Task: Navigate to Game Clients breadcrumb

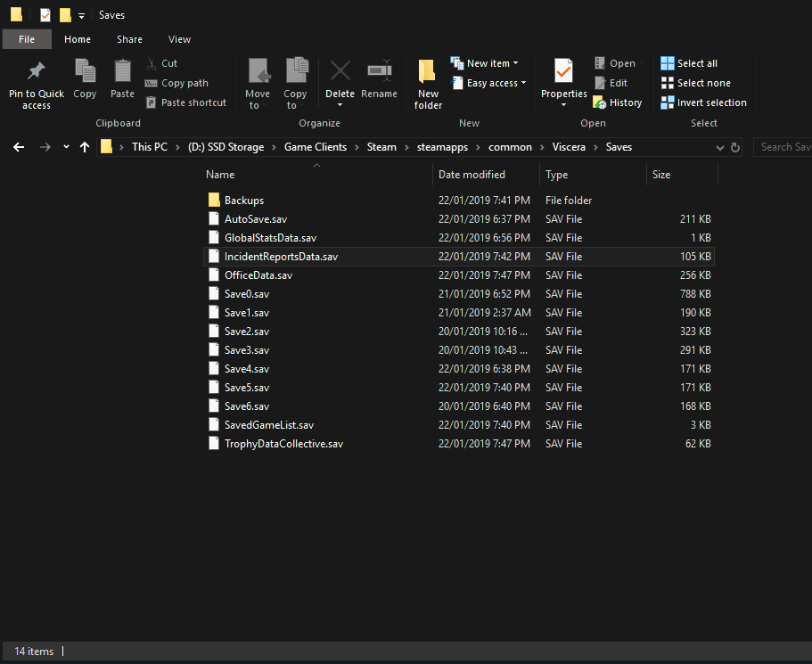Action: click(x=316, y=147)
